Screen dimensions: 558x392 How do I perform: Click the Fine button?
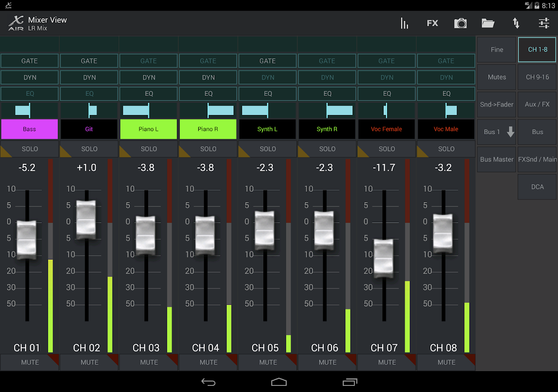coord(497,50)
